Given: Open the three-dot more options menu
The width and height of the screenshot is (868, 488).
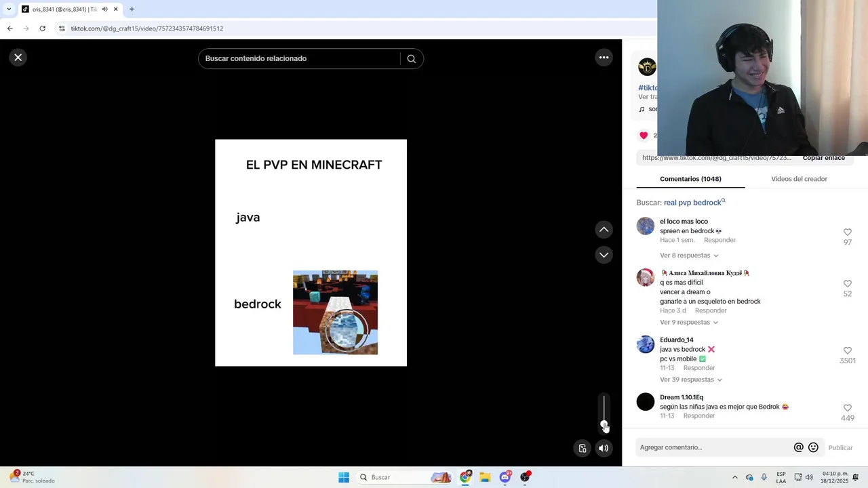Looking at the screenshot, I should [604, 58].
